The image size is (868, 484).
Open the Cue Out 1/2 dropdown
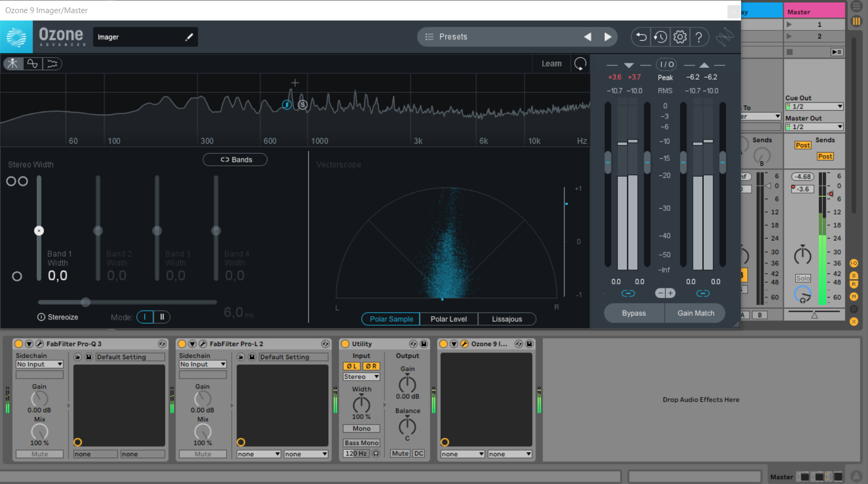point(813,106)
